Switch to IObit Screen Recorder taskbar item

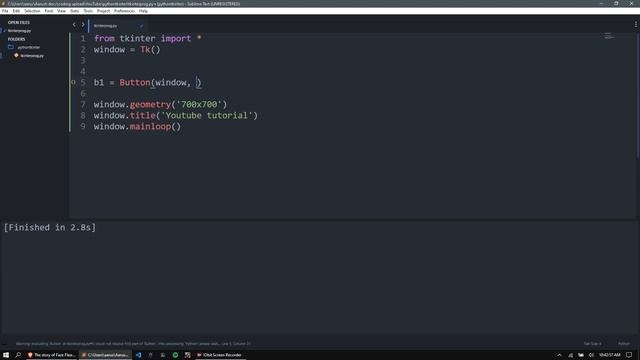click(x=220, y=355)
